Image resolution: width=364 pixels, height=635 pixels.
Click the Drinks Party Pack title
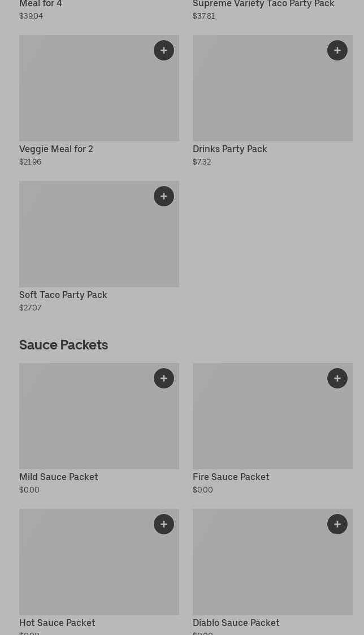[x=229, y=149]
